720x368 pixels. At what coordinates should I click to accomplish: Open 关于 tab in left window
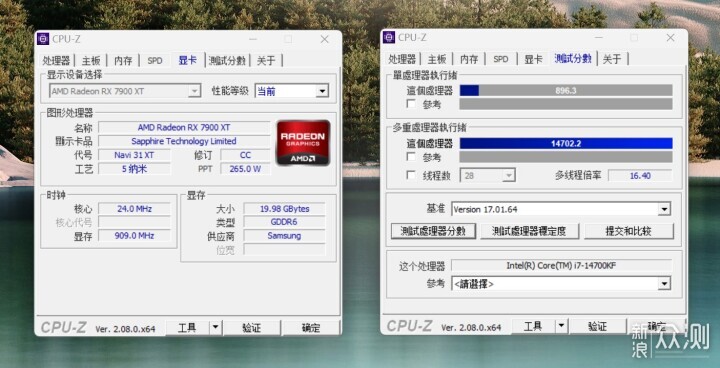[x=266, y=61]
